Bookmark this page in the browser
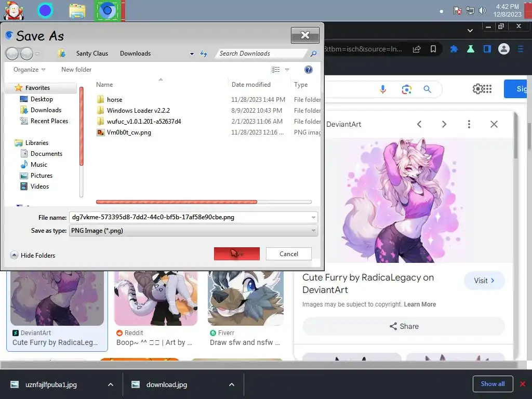Screen dimensions: 532x399 (433, 49)
